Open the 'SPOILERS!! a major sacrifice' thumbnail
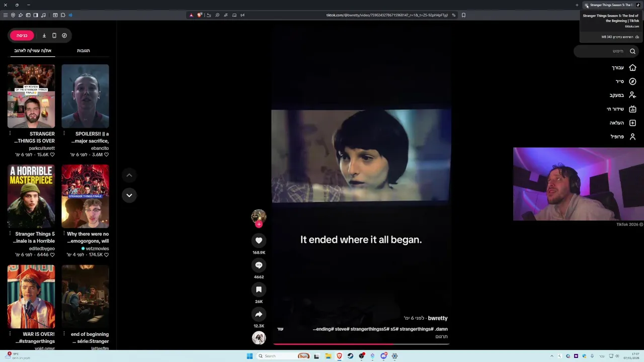Viewport: 644px width, 362px height. click(85, 96)
